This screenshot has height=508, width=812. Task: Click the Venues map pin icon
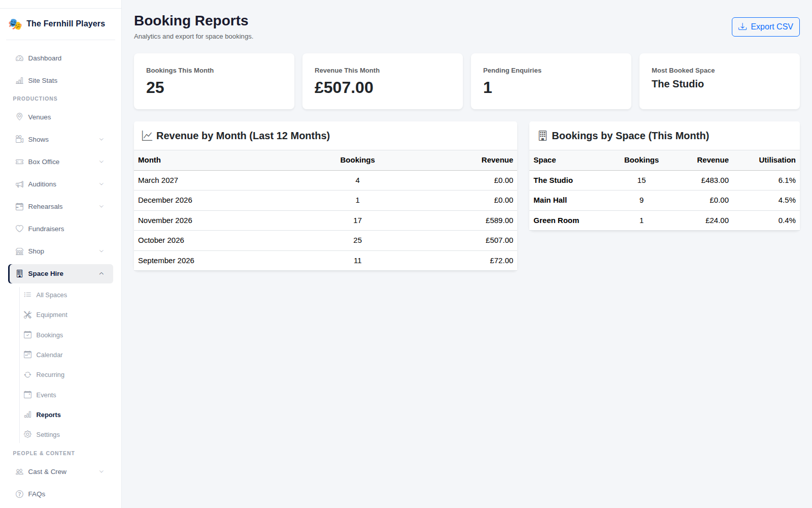tap(19, 117)
